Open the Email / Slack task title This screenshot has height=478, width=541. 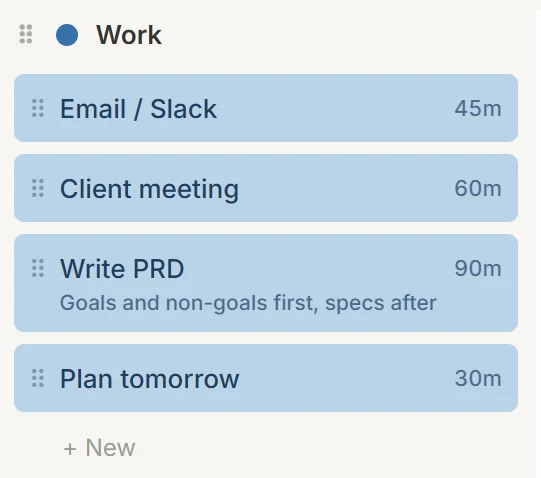pyautogui.click(x=138, y=109)
